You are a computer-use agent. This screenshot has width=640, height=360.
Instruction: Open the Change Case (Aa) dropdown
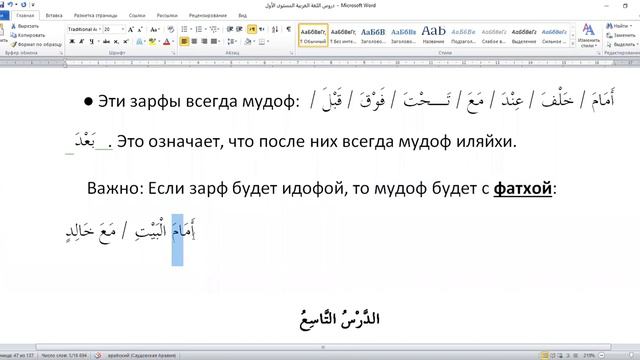pos(154,29)
